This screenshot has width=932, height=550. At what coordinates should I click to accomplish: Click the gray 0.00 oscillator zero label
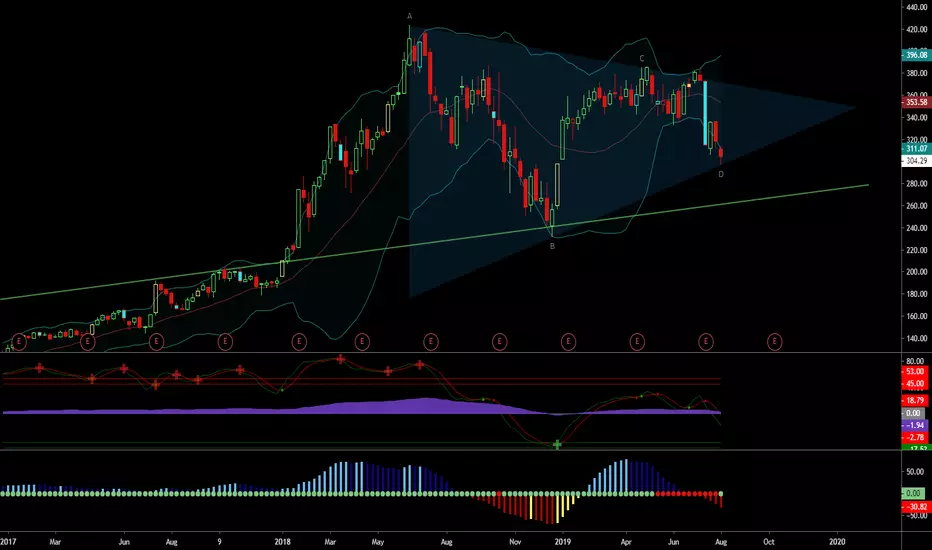pos(912,413)
